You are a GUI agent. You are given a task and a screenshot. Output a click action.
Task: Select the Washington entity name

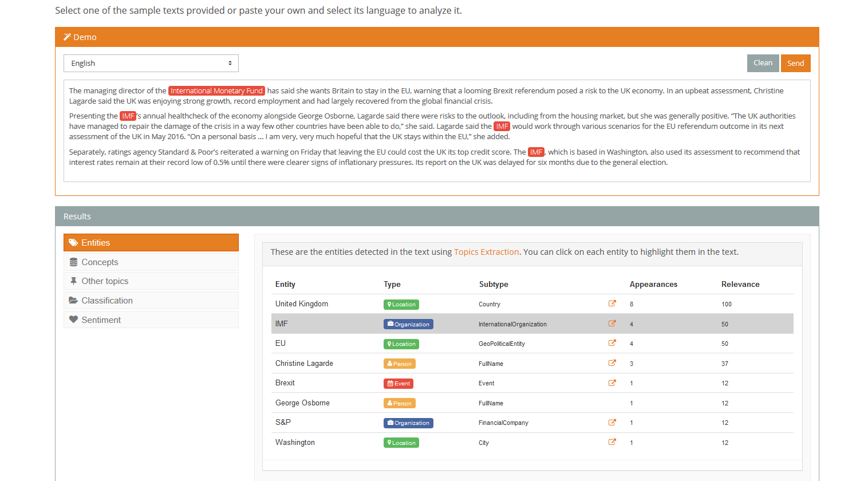click(x=295, y=443)
